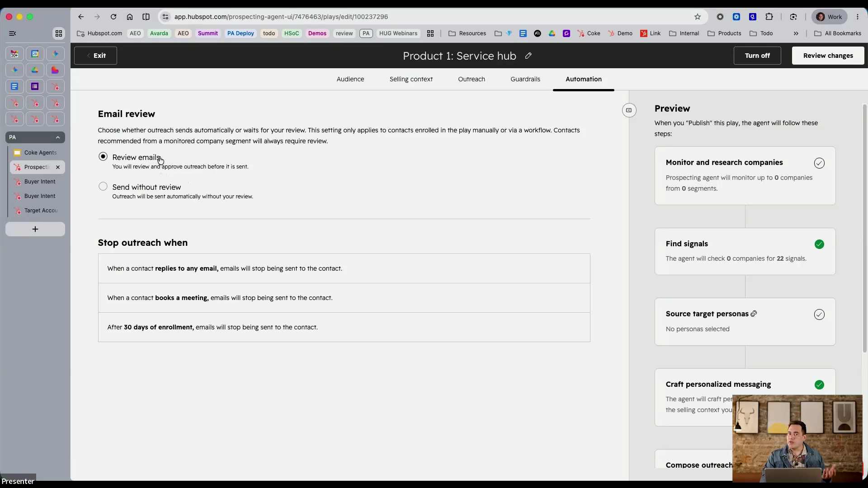
Task: Collapse the Preview panel with the toggle icon
Action: (x=629, y=110)
